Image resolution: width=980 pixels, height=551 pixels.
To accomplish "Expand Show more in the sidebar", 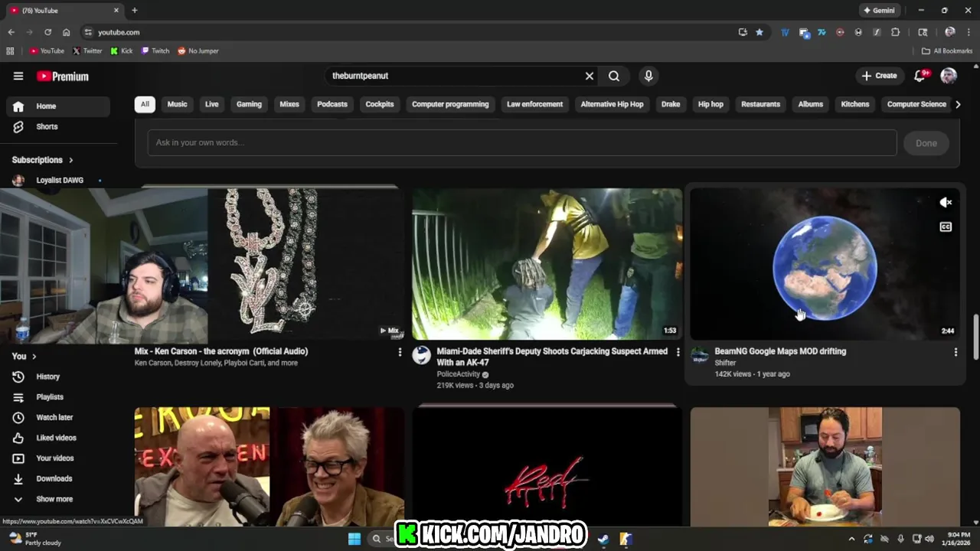I will 58,499.
